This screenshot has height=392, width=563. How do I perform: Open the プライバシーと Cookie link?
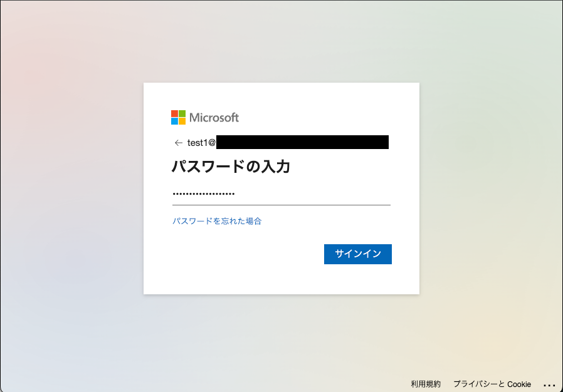492,384
